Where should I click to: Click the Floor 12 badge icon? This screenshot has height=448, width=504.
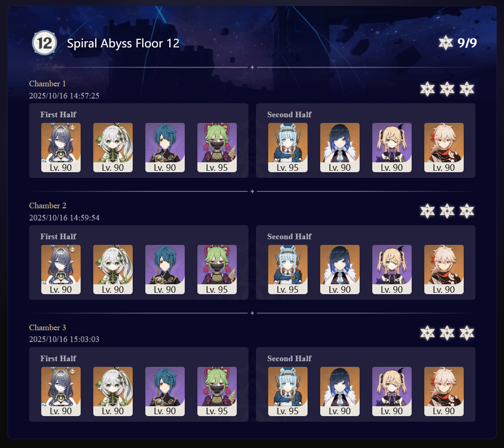click(x=45, y=43)
